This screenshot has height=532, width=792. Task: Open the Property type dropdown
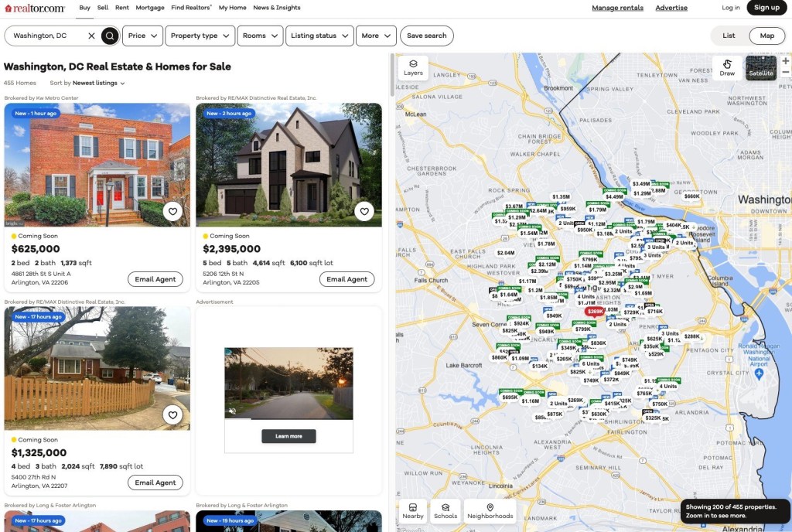(200, 36)
